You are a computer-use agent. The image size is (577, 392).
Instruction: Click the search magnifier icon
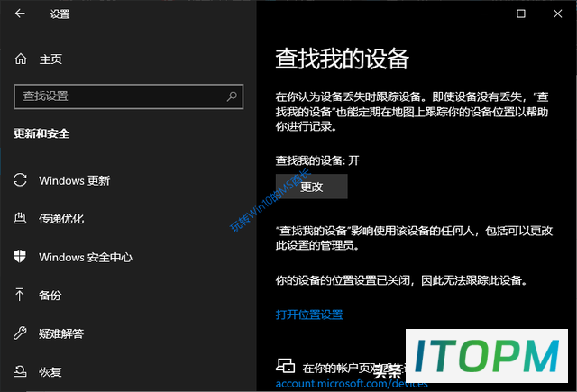point(232,96)
